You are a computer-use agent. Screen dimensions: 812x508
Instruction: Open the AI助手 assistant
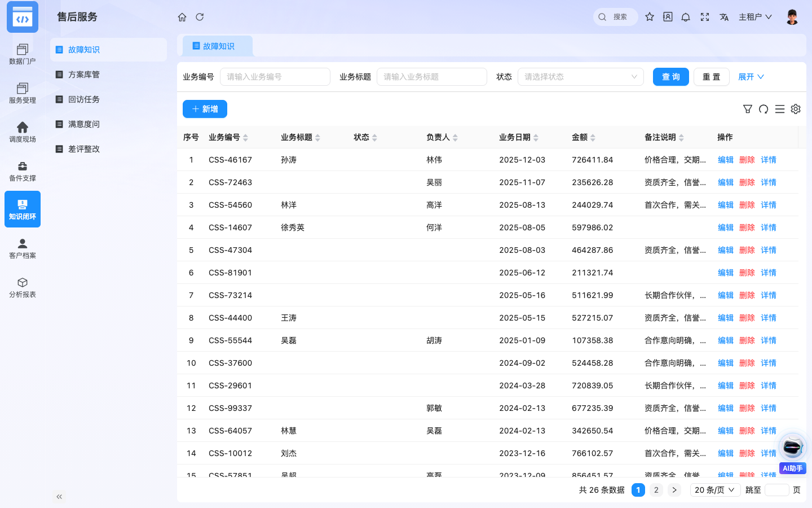793,453
